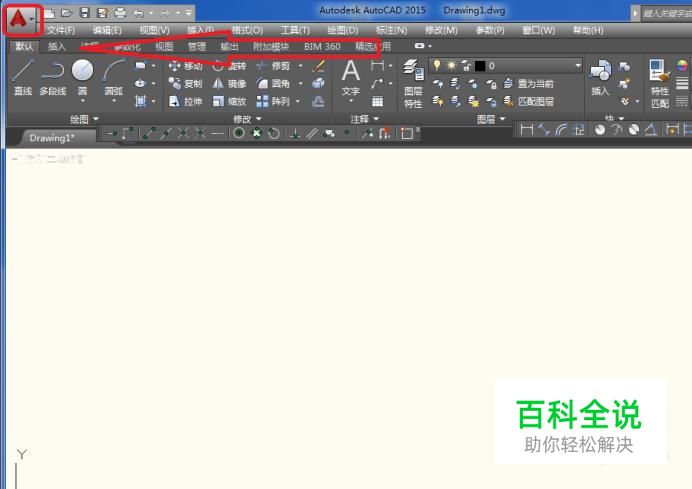The height and width of the screenshot is (489, 692).
Task: Open the 文件(F) menu
Action: tap(61, 30)
